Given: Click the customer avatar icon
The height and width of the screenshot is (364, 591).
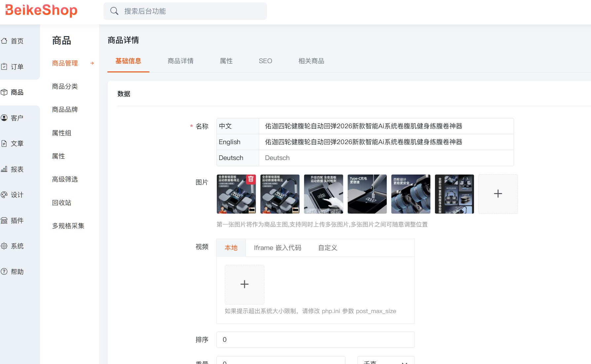Looking at the screenshot, I should click(x=4, y=118).
